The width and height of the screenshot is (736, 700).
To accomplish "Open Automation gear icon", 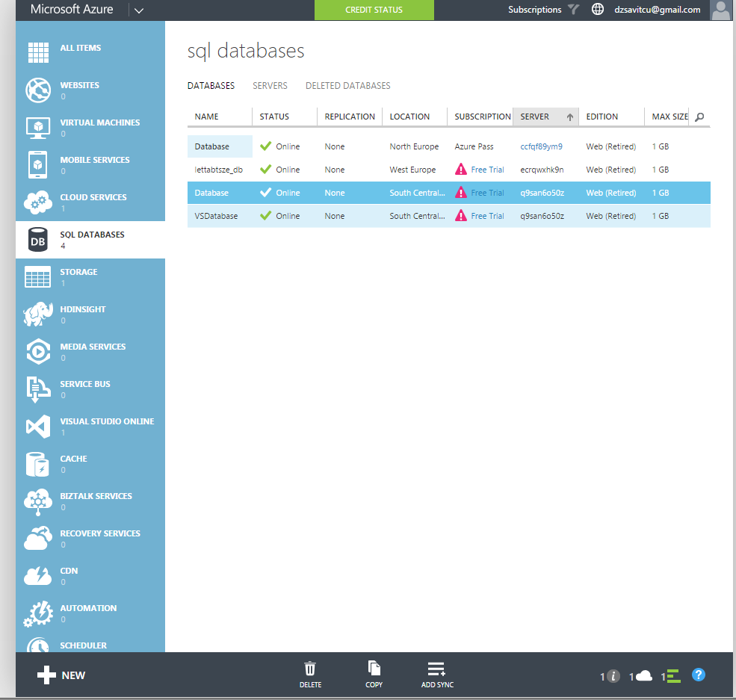I will 38,613.
